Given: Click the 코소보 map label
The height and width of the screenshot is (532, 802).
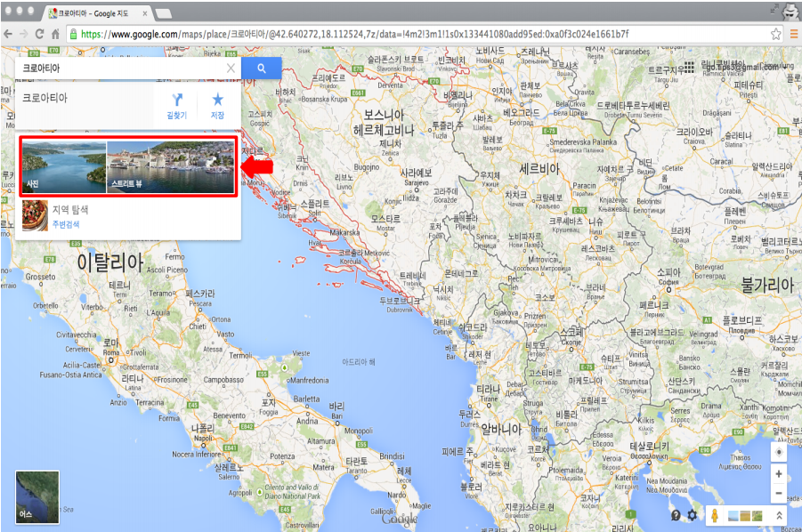Looking at the screenshot, I should pyautogui.click(x=545, y=297).
